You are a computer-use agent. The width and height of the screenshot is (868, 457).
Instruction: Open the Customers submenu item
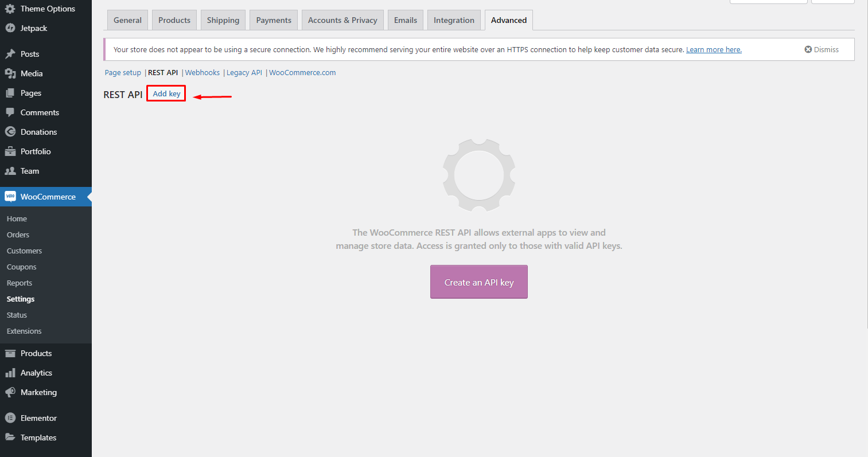click(46, 251)
